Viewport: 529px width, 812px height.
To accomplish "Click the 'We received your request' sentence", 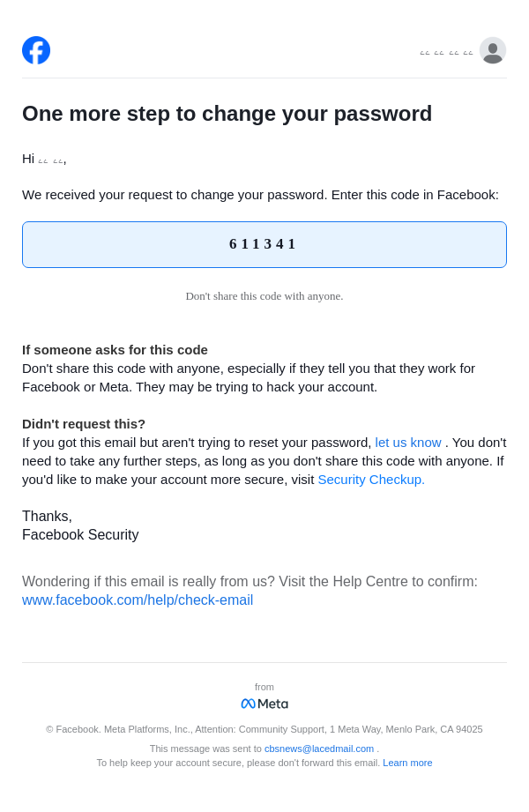I will (x=260, y=195).
